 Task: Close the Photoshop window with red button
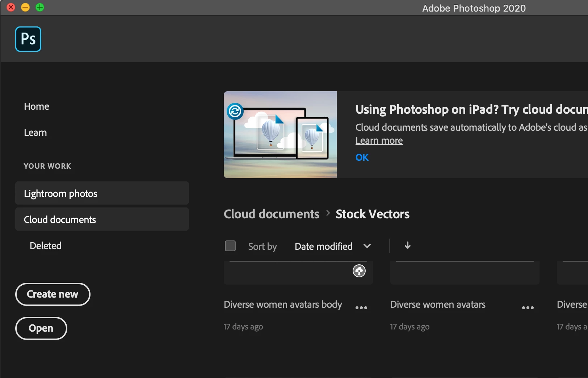(11, 7)
